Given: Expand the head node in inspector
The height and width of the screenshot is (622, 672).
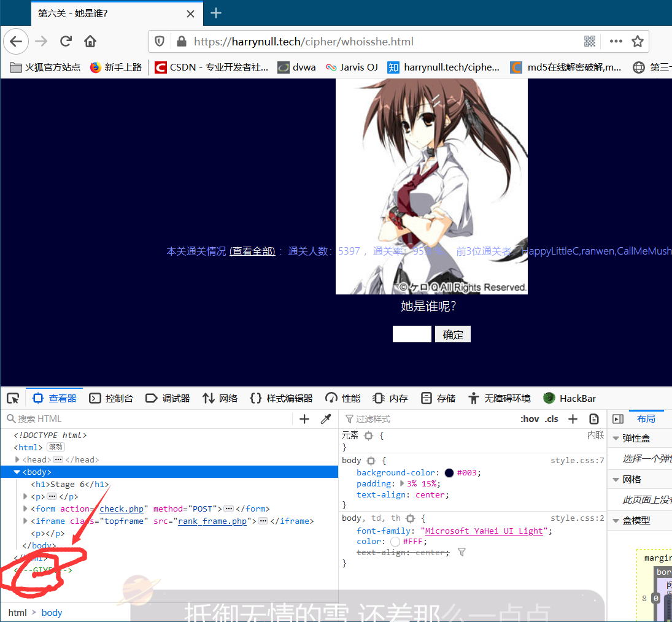Looking at the screenshot, I should (x=17, y=459).
